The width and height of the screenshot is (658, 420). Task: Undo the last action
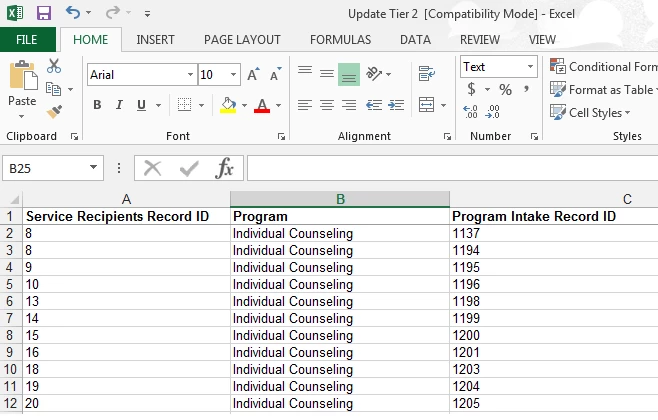coord(73,13)
